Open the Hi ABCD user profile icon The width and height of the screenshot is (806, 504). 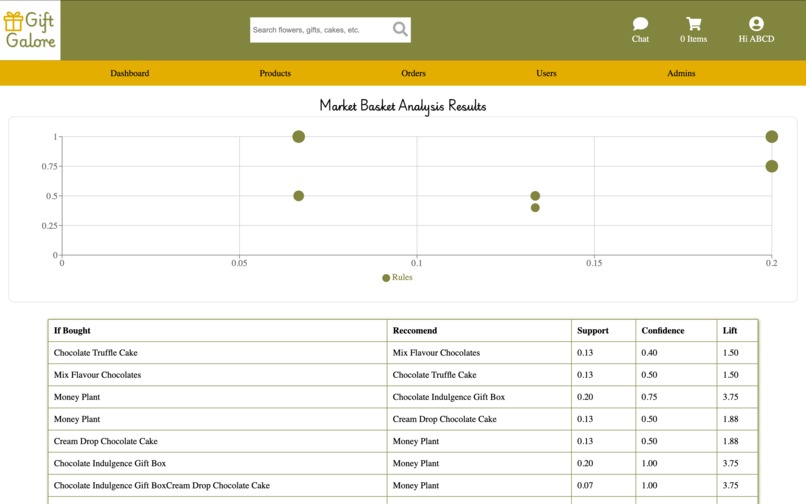tap(756, 24)
